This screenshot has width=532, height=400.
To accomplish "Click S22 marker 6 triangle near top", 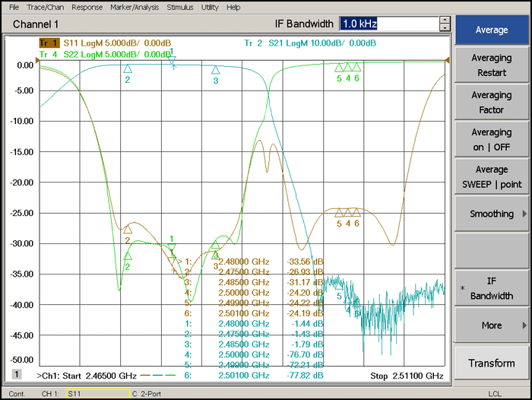I will tap(356, 67).
